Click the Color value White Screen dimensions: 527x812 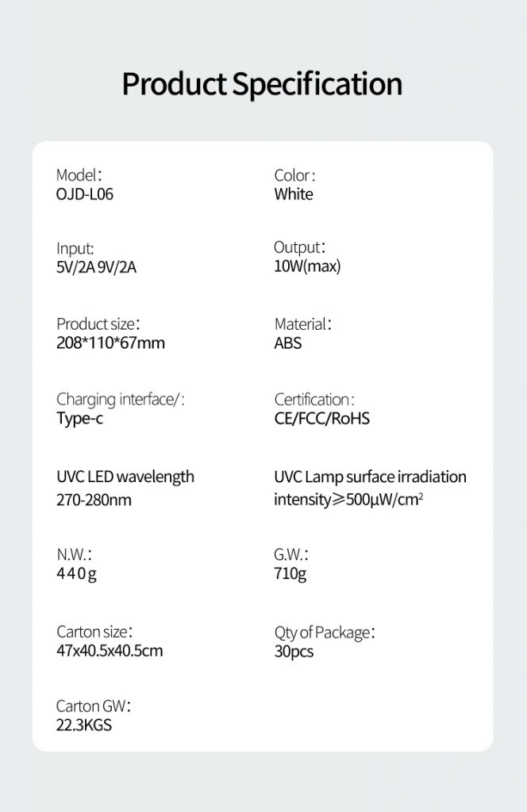click(294, 194)
